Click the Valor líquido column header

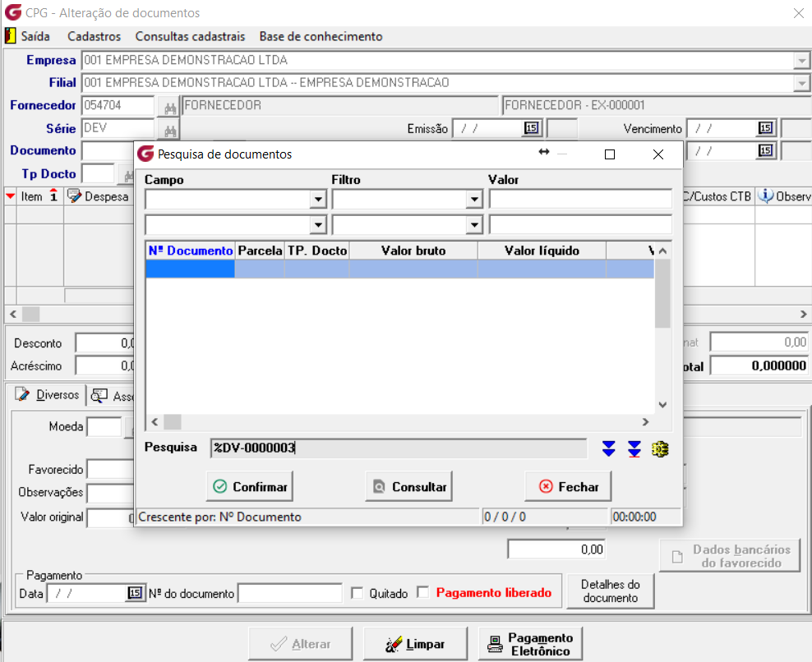[x=542, y=251]
